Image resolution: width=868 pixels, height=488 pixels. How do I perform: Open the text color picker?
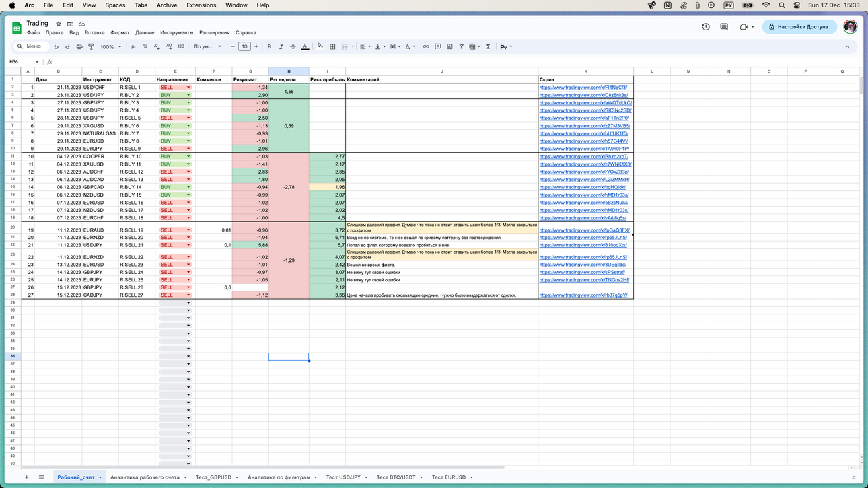[305, 47]
